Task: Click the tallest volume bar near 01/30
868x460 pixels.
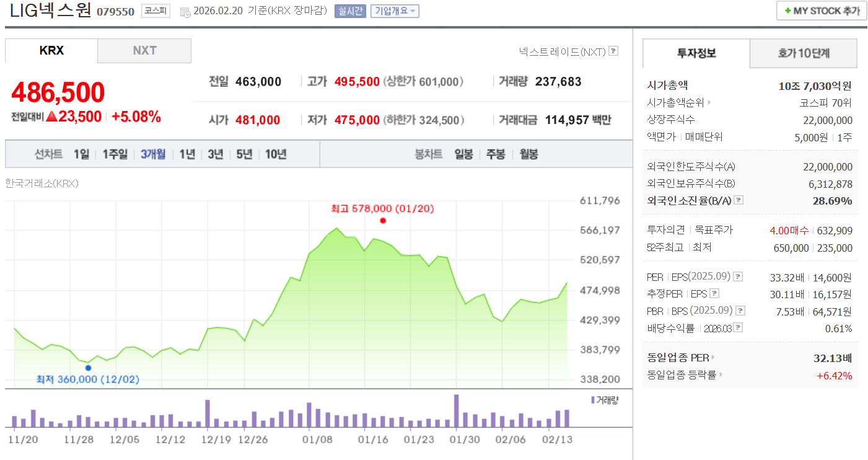Action: [x=456, y=410]
